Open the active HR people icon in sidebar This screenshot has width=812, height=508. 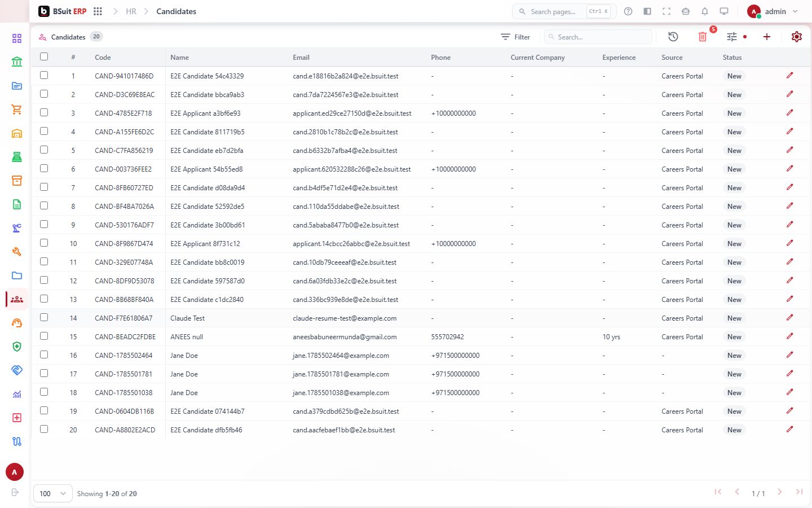coord(17,299)
